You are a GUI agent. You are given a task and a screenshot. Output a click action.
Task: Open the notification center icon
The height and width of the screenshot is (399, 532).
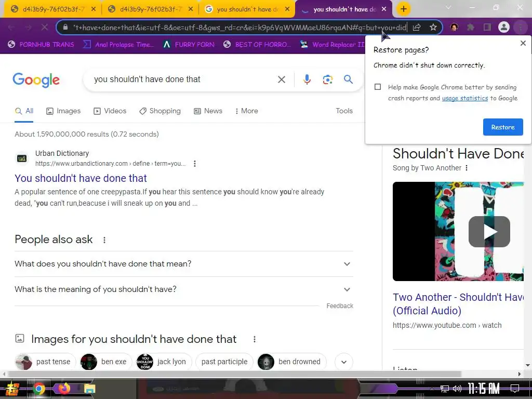point(515,389)
